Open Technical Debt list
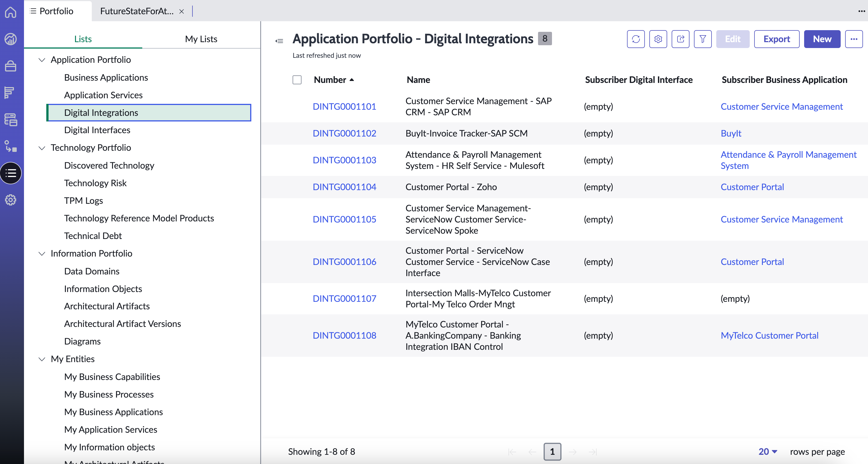The width and height of the screenshot is (868, 464). [x=93, y=236]
